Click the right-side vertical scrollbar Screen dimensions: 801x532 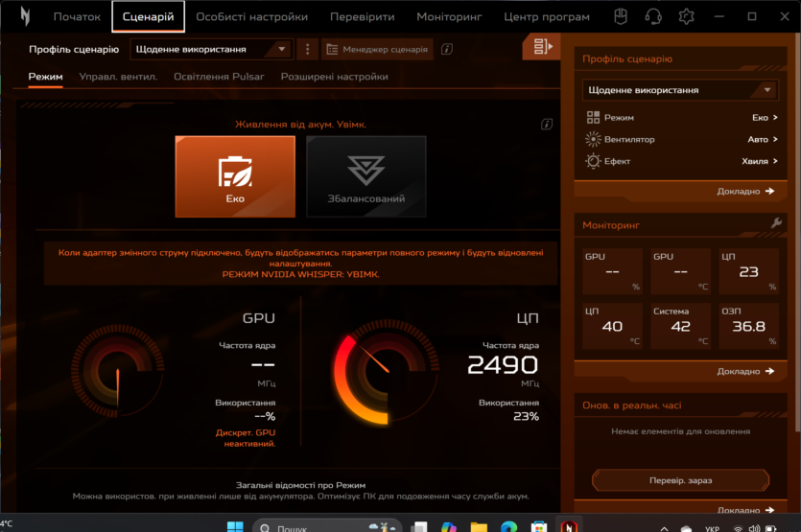797,232
